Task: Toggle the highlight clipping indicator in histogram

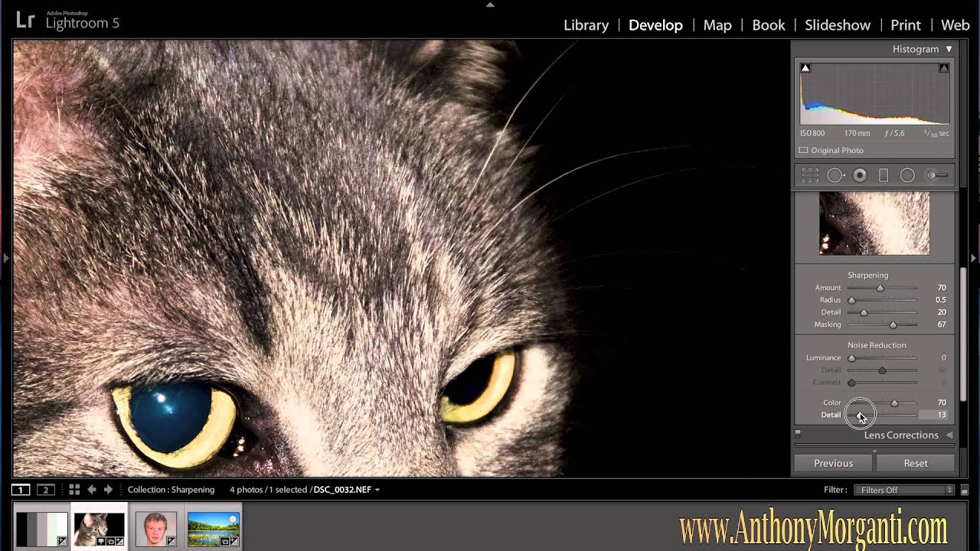Action: click(x=944, y=68)
